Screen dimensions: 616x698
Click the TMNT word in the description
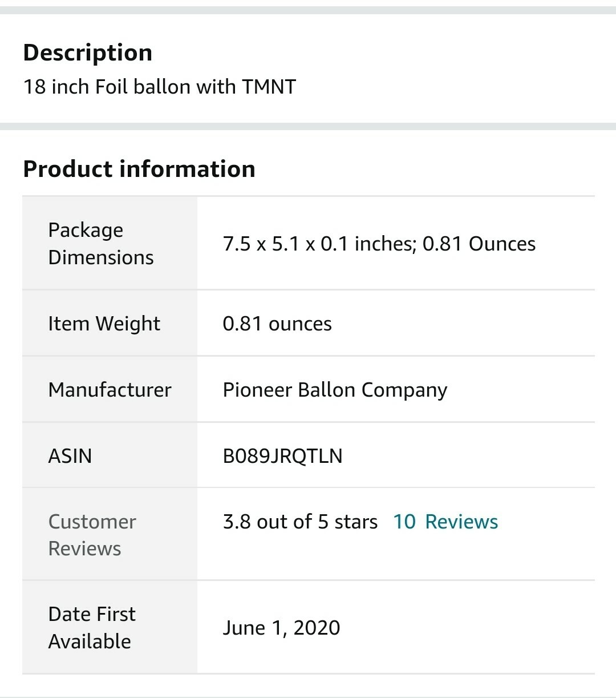[x=269, y=87]
